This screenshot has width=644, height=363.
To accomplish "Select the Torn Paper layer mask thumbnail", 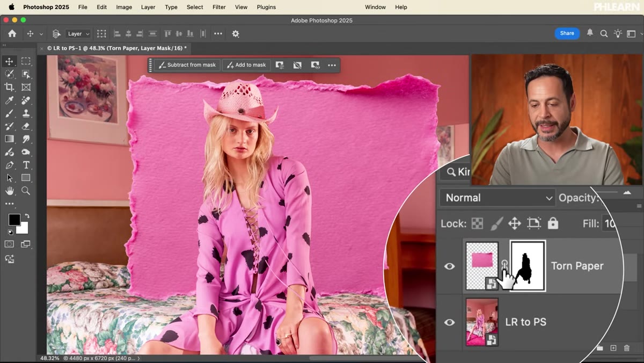I will [528, 266].
